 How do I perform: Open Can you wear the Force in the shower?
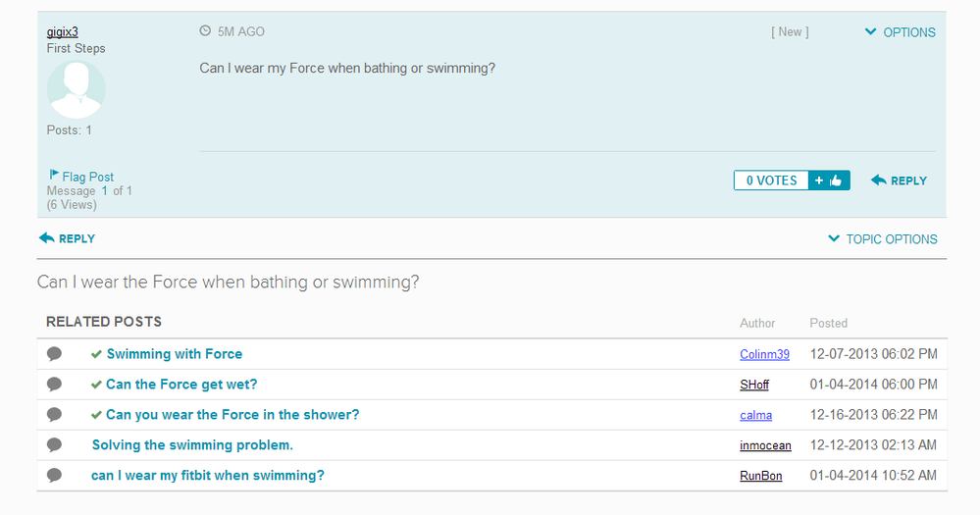232,414
